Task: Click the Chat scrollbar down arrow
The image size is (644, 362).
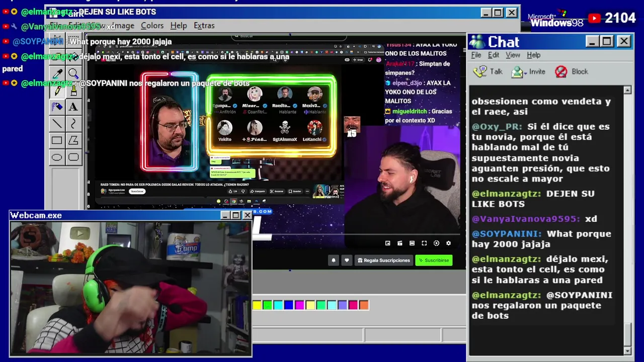Action: click(x=627, y=350)
